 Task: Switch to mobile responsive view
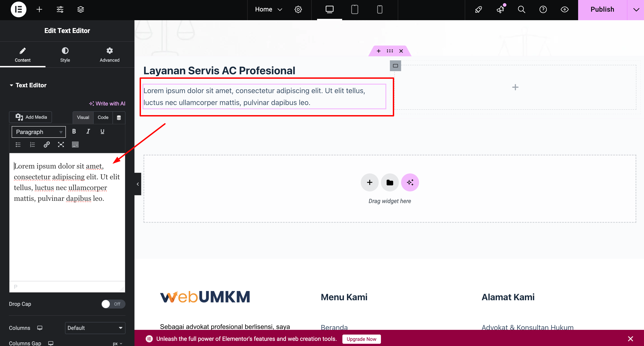[x=380, y=9]
